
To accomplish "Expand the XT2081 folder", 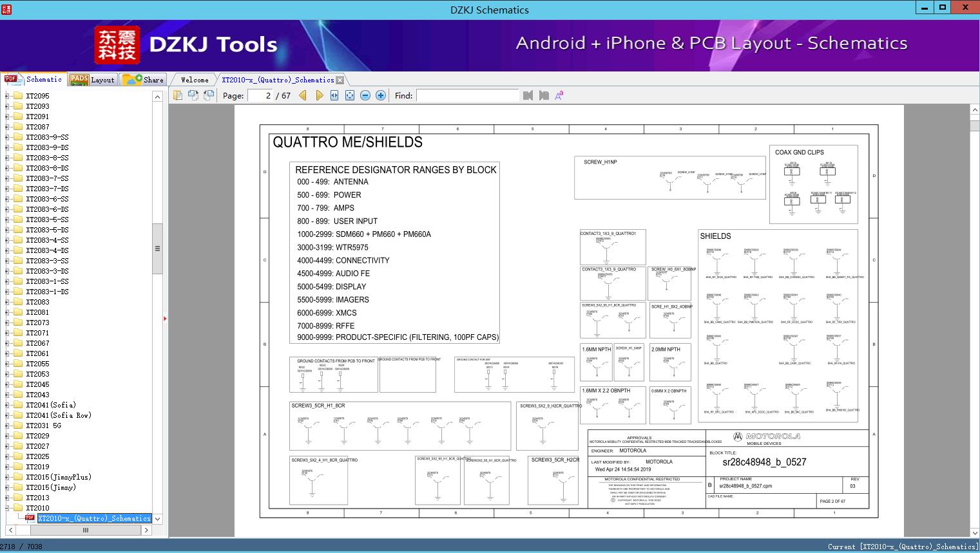I will pyautogui.click(x=7, y=312).
